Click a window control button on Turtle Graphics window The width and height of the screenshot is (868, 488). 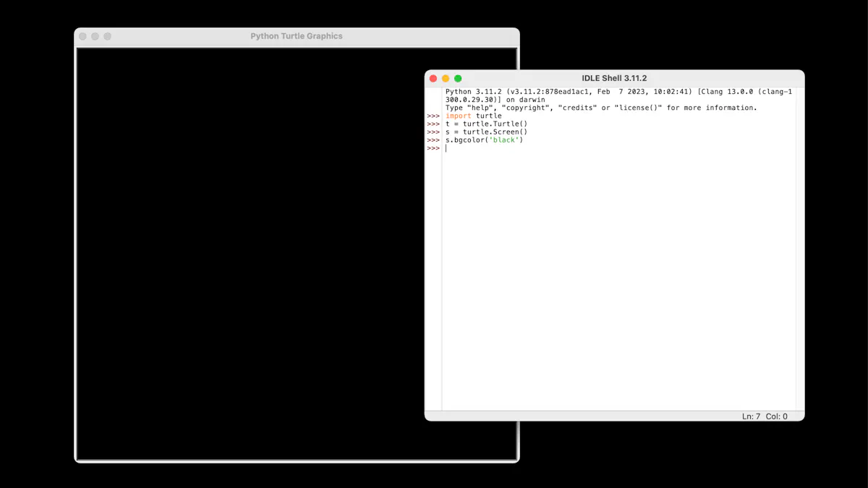(x=82, y=35)
